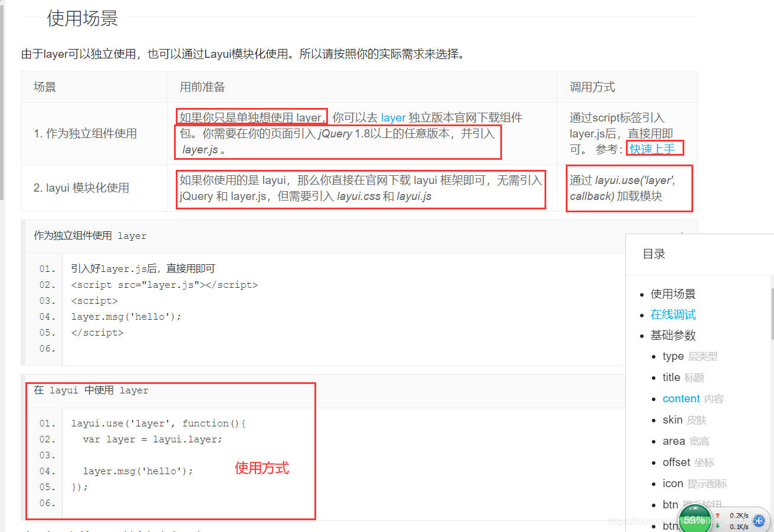Click the 0.1K/s download speed readout
The image size is (774, 532).
[x=738, y=526]
